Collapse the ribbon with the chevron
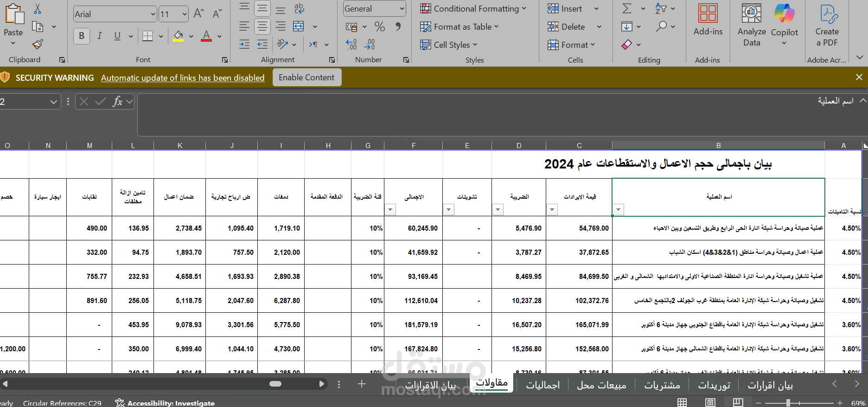 (x=859, y=58)
